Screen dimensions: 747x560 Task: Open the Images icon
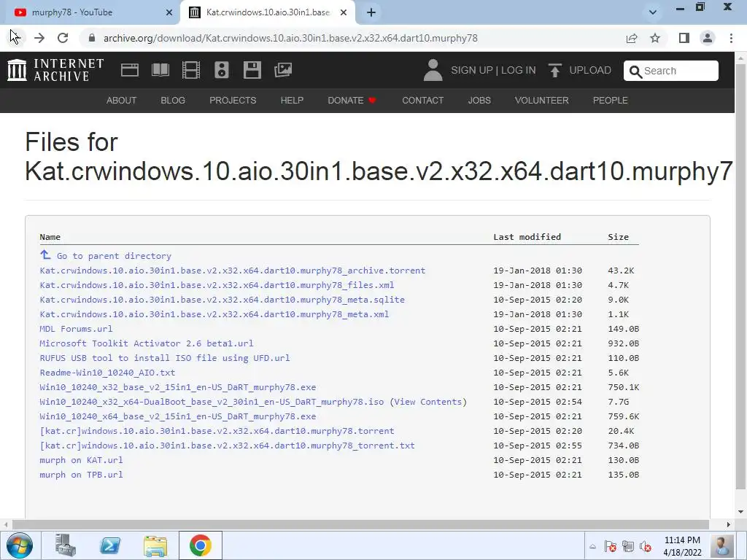click(x=283, y=70)
